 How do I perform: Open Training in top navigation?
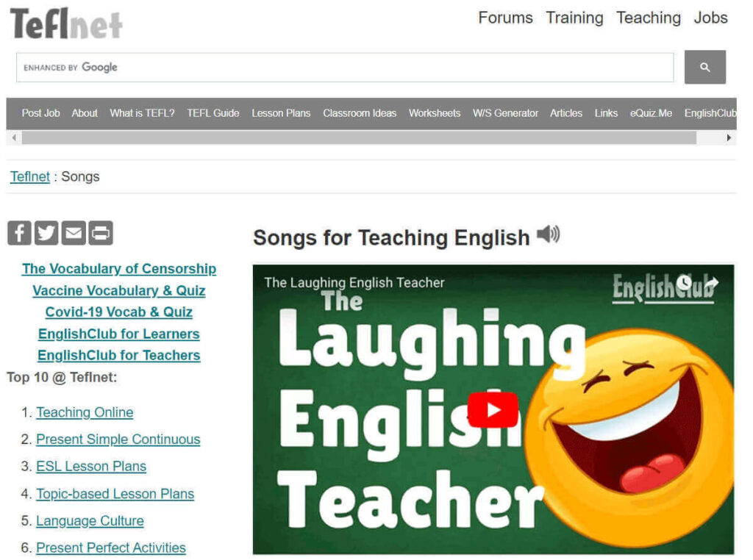click(x=574, y=18)
